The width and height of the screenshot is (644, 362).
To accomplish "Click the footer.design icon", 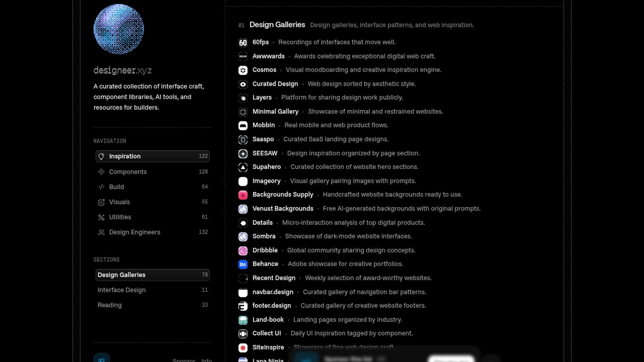I will click(x=243, y=306).
